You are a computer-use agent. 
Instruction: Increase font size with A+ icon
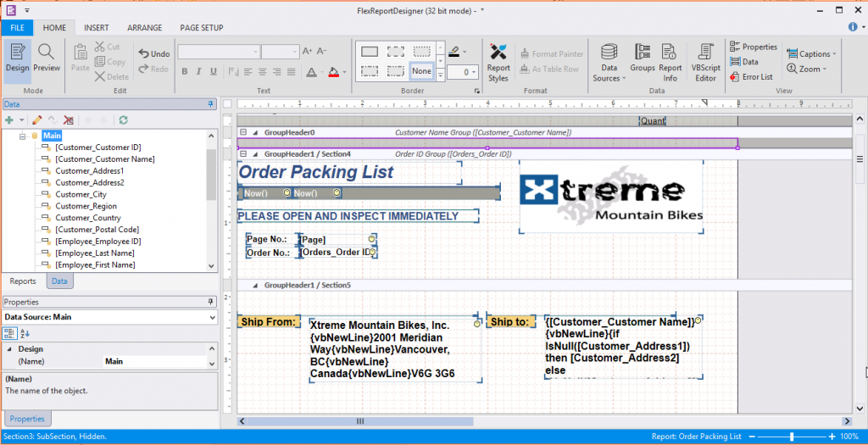308,52
